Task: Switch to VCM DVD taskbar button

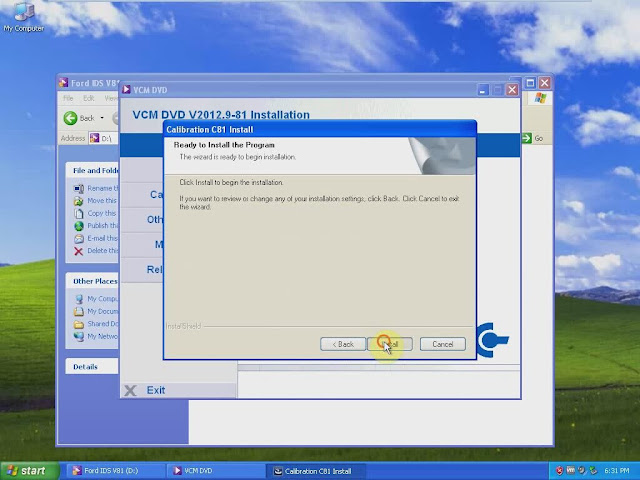Action: [216, 471]
